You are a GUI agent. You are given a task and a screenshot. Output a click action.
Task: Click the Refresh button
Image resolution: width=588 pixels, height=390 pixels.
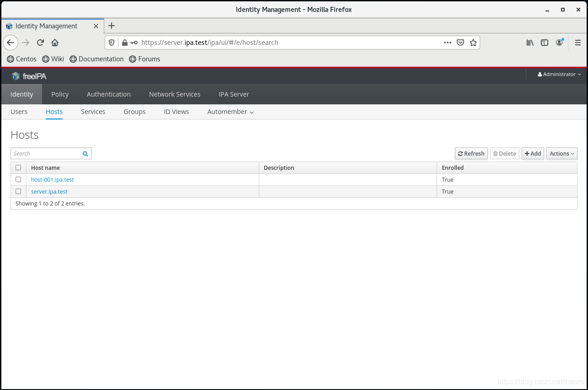coord(471,154)
